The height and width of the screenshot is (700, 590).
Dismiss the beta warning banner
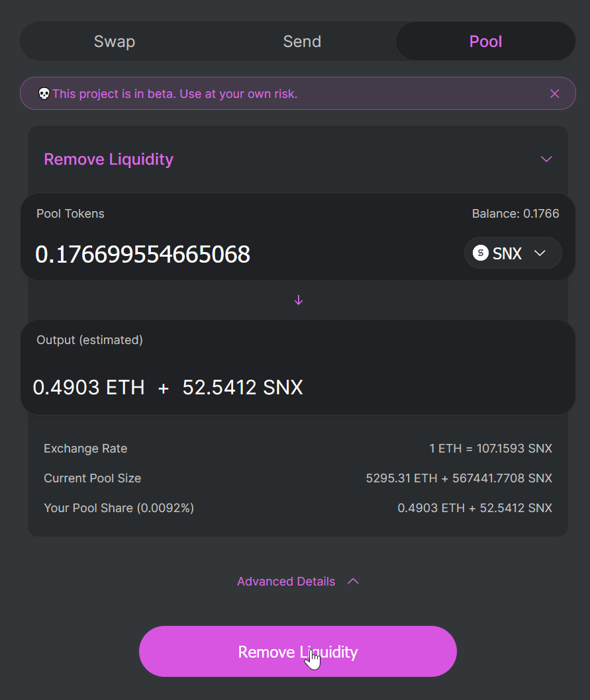[554, 93]
